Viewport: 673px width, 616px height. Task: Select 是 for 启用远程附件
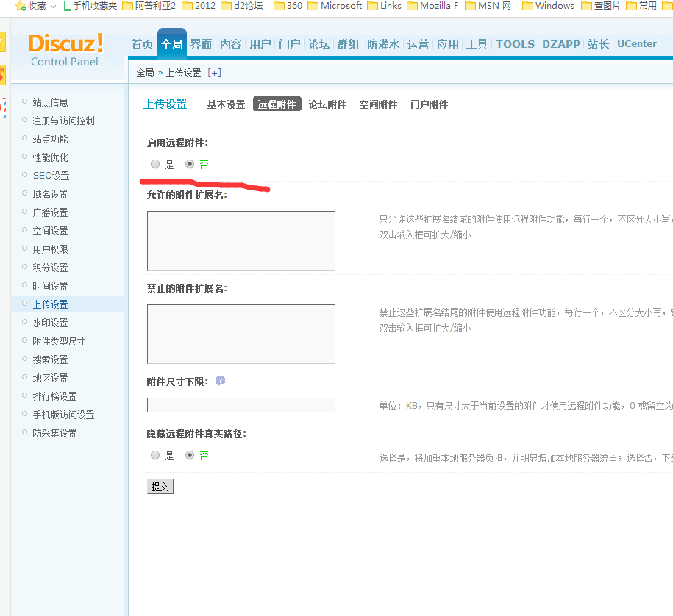click(x=155, y=164)
